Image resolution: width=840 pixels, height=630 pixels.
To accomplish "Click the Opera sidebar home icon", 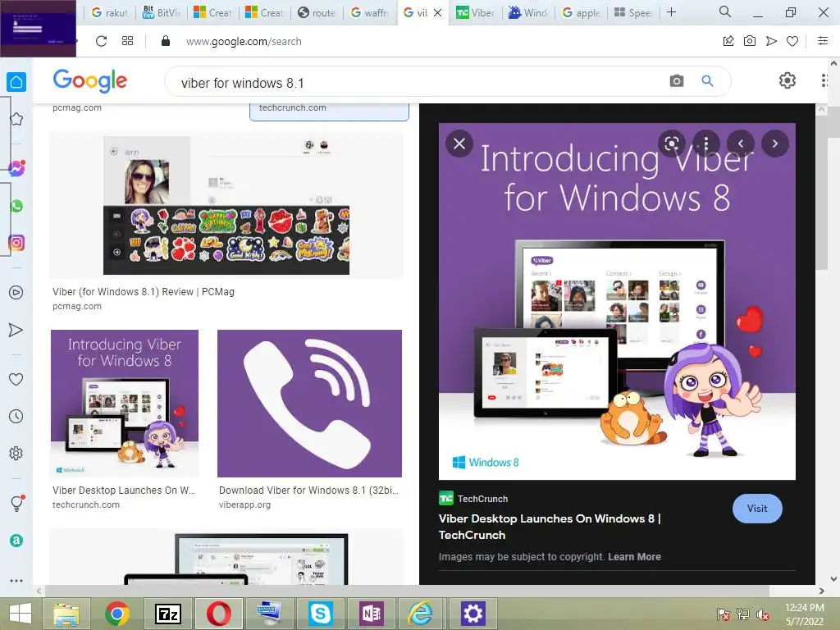I will click(x=16, y=82).
